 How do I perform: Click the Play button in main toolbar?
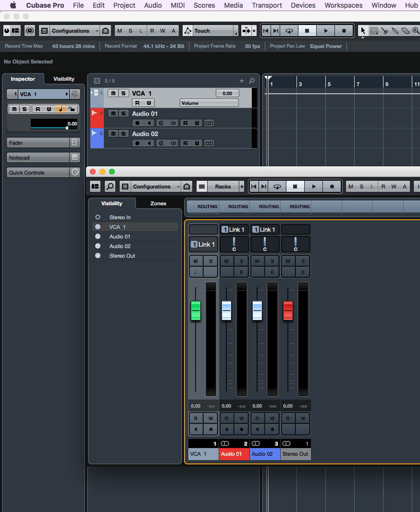point(325,31)
